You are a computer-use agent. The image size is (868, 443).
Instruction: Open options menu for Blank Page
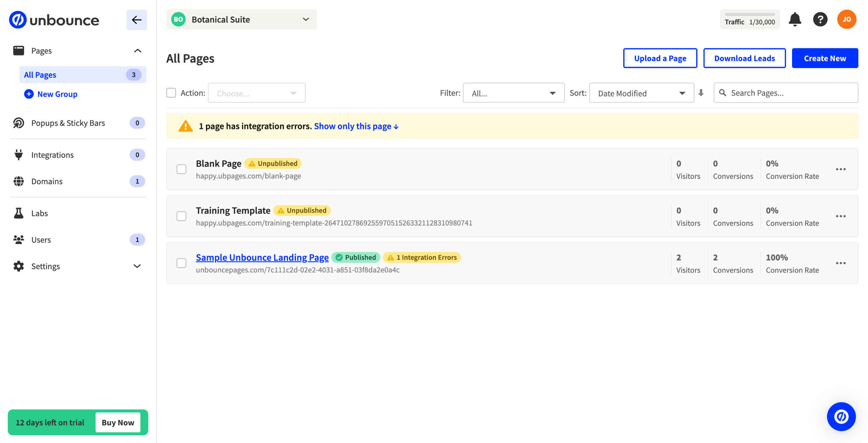coord(841,169)
